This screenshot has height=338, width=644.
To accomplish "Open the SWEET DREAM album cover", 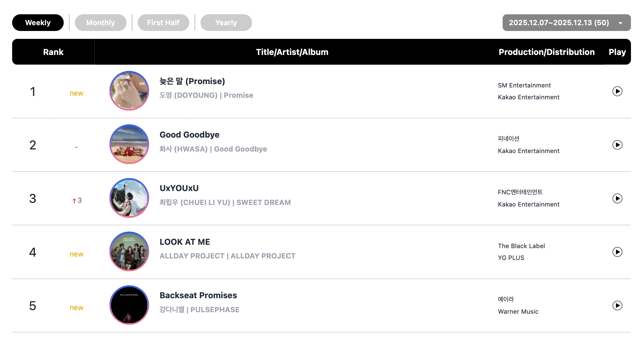I will (129, 198).
